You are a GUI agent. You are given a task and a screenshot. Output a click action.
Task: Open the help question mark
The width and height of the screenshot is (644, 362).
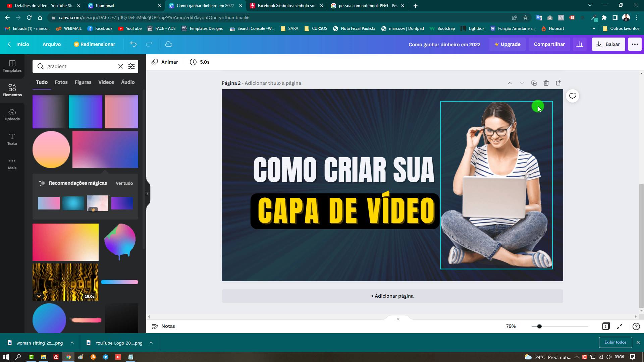tap(636, 326)
